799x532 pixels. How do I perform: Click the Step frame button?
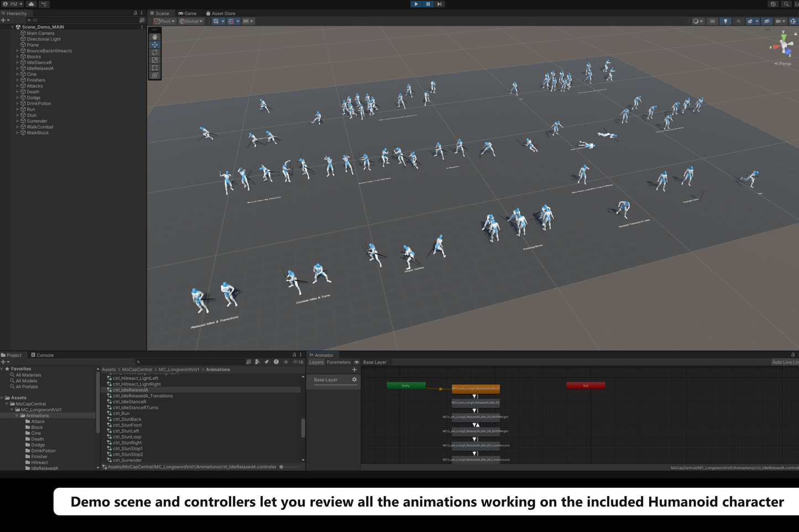coord(440,4)
